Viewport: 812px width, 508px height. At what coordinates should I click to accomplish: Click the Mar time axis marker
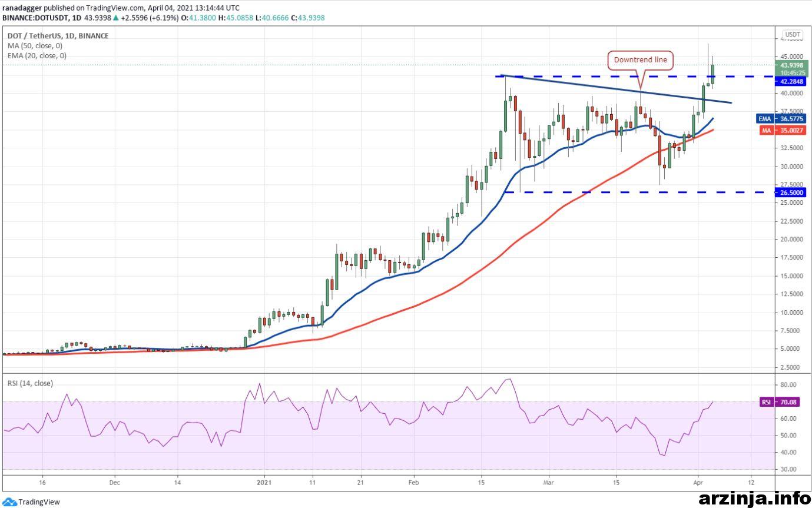[548, 481]
